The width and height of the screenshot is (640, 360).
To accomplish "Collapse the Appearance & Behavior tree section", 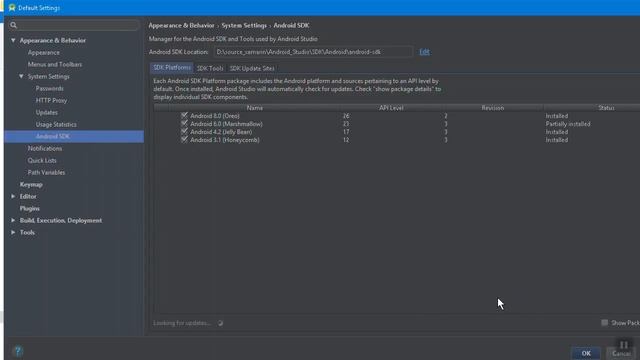I will (x=13, y=40).
